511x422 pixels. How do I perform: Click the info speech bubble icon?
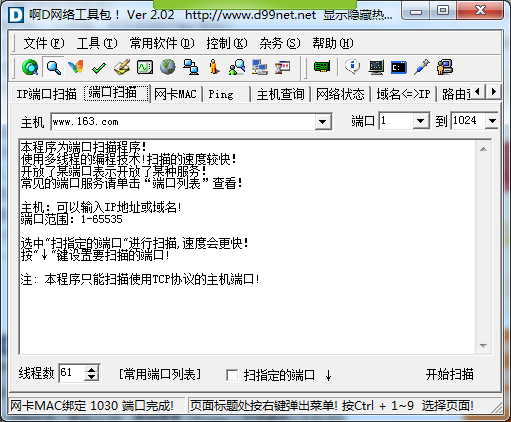click(352, 67)
